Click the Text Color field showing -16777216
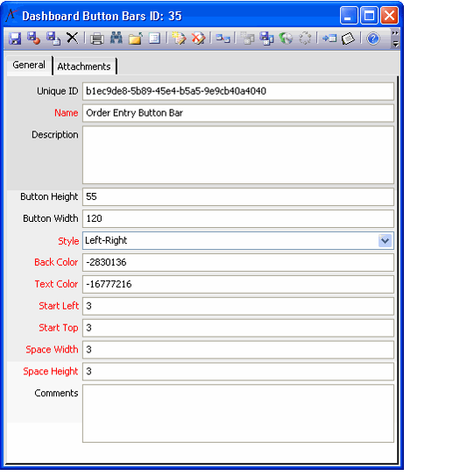The width and height of the screenshot is (460, 476). pyautogui.click(x=238, y=284)
